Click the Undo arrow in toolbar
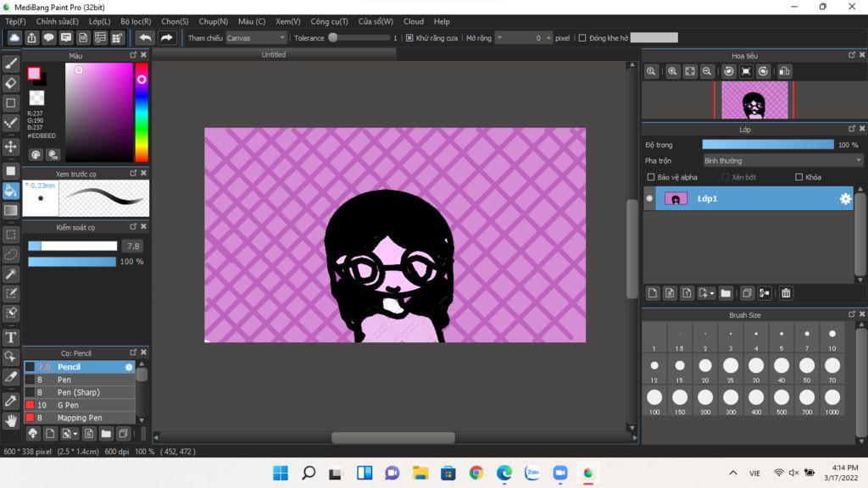Screen dimensions: 868x488 tap(145, 37)
